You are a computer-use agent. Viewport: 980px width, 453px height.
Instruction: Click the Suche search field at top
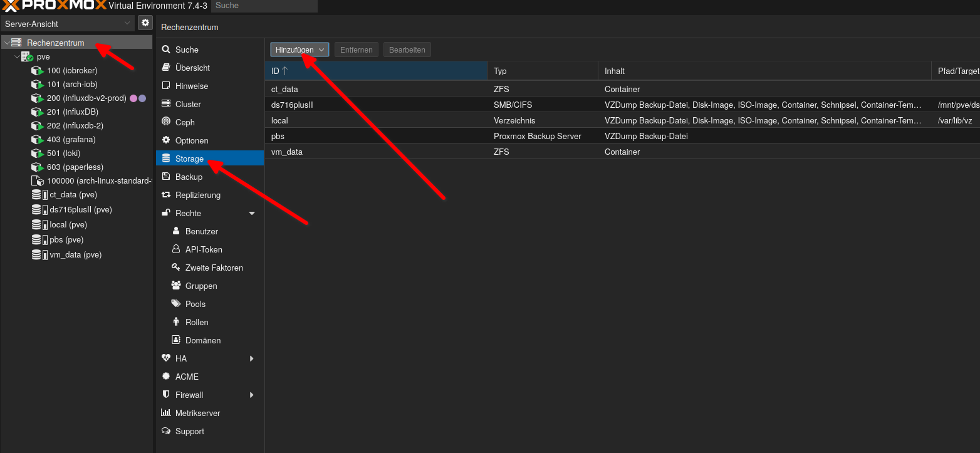point(264,6)
